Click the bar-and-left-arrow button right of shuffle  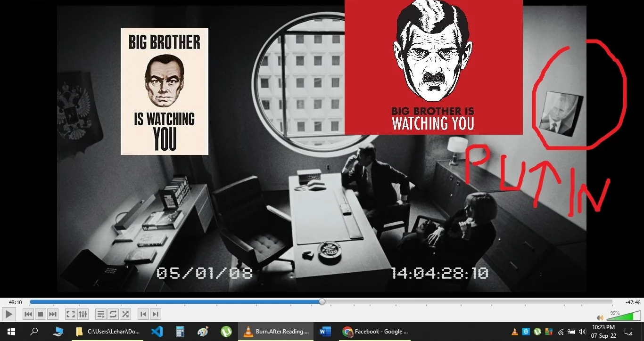click(143, 314)
